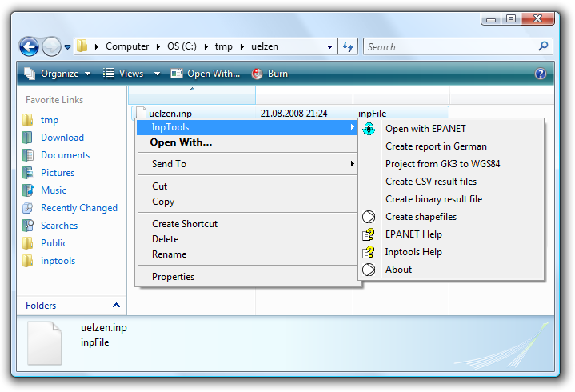Image resolution: width=575 pixels, height=392 pixels.
Task: Select Create Shortcut in the context menu
Action: pos(247,224)
